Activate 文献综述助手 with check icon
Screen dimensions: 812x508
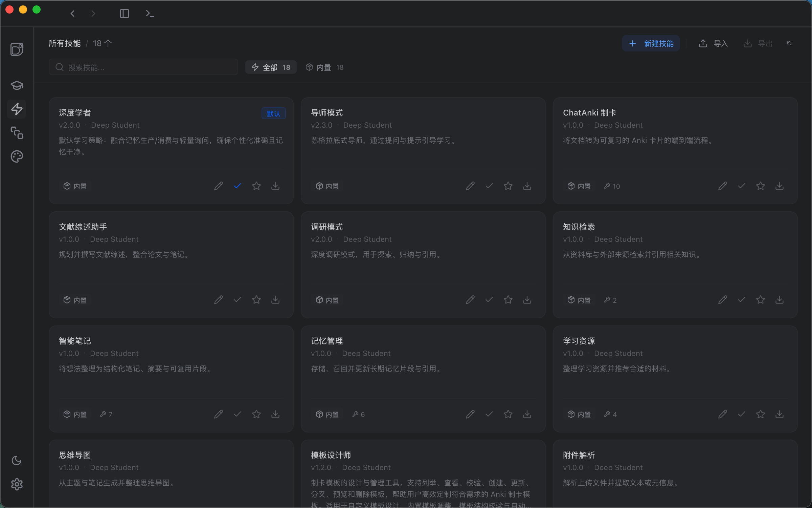point(238,300)
